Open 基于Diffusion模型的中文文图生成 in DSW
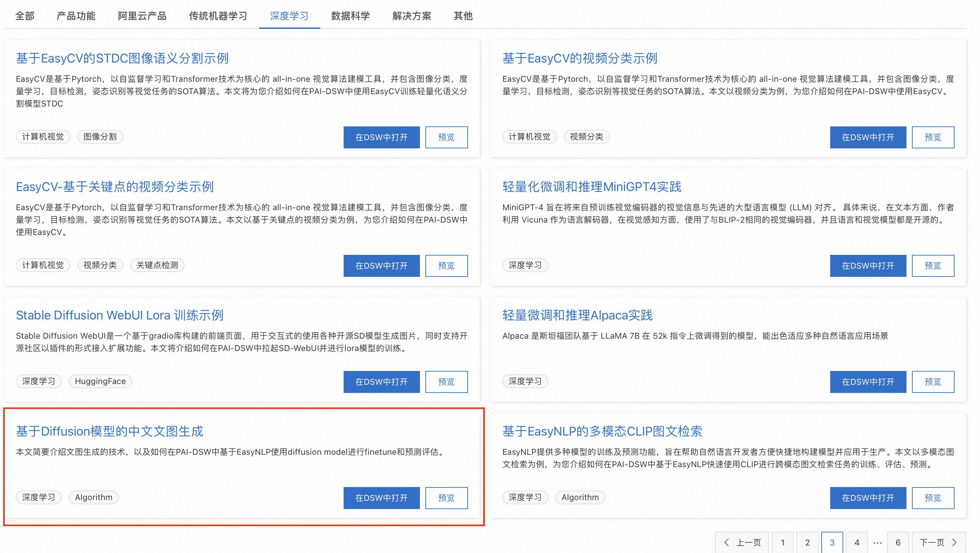This screenshot has width=980, height=553. tap(381, 497)
